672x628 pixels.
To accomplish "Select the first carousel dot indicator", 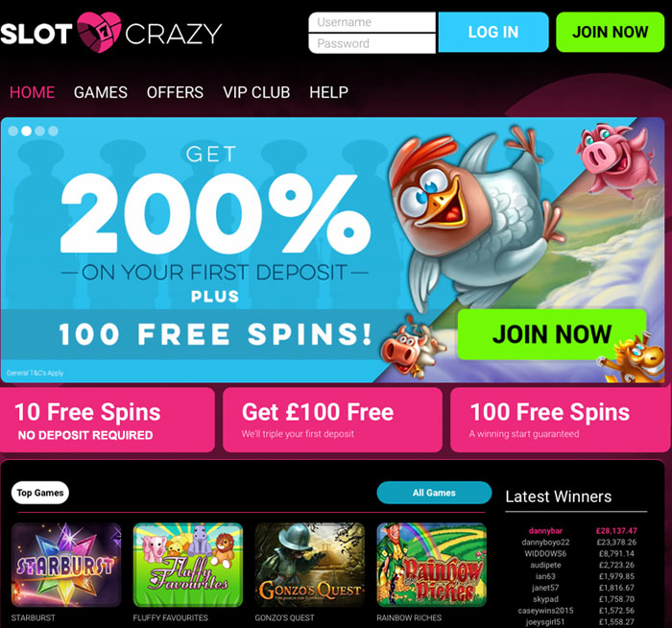I will 13,132.
